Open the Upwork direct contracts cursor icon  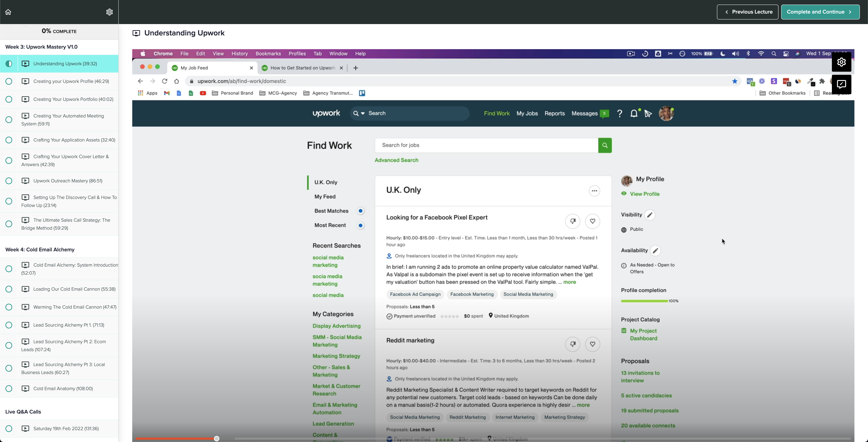648,114
